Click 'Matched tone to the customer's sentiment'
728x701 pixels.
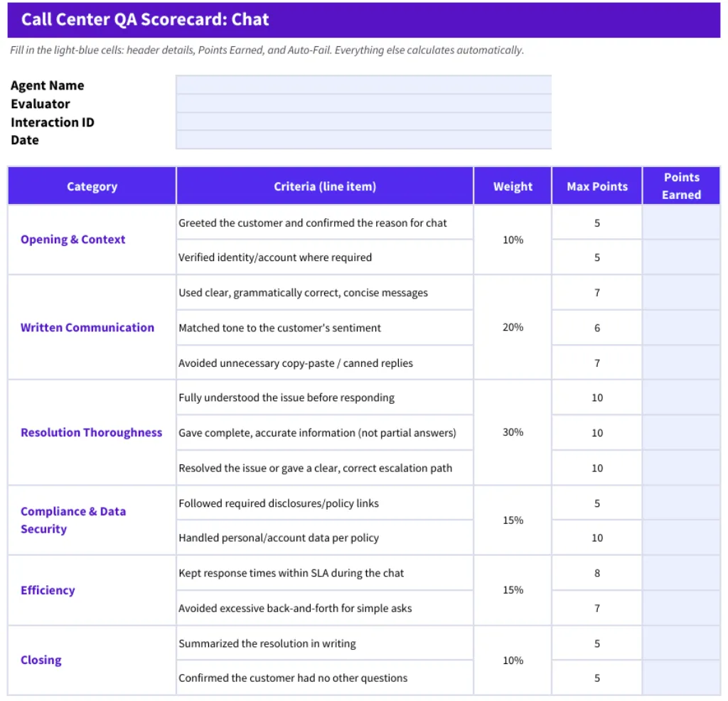[279, 328]
